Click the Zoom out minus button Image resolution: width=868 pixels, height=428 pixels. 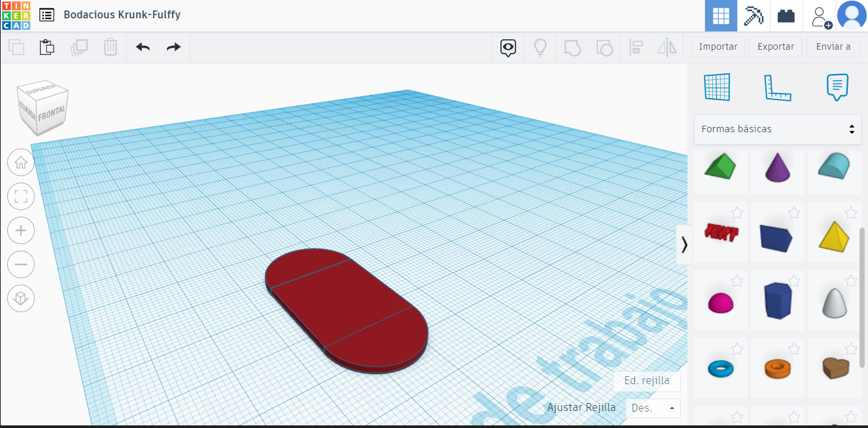click(21, 264)
